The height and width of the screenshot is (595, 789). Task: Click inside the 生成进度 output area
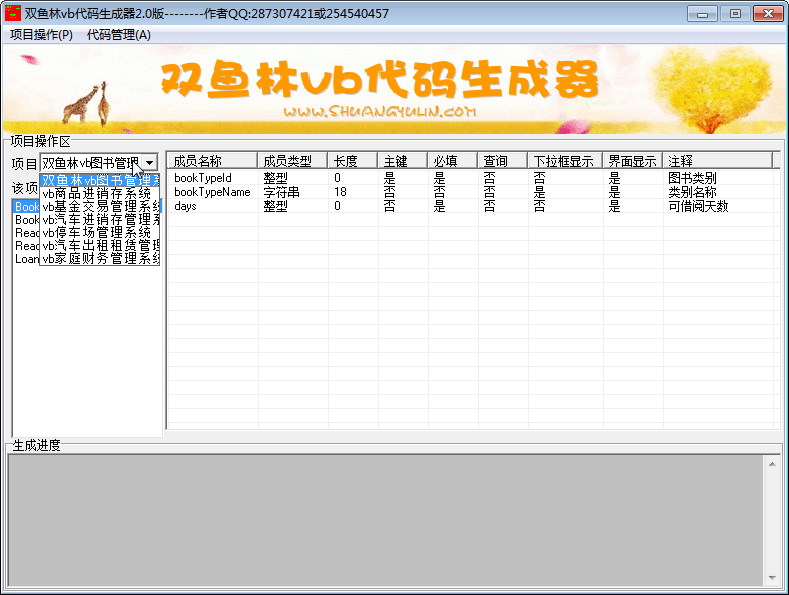386,520
